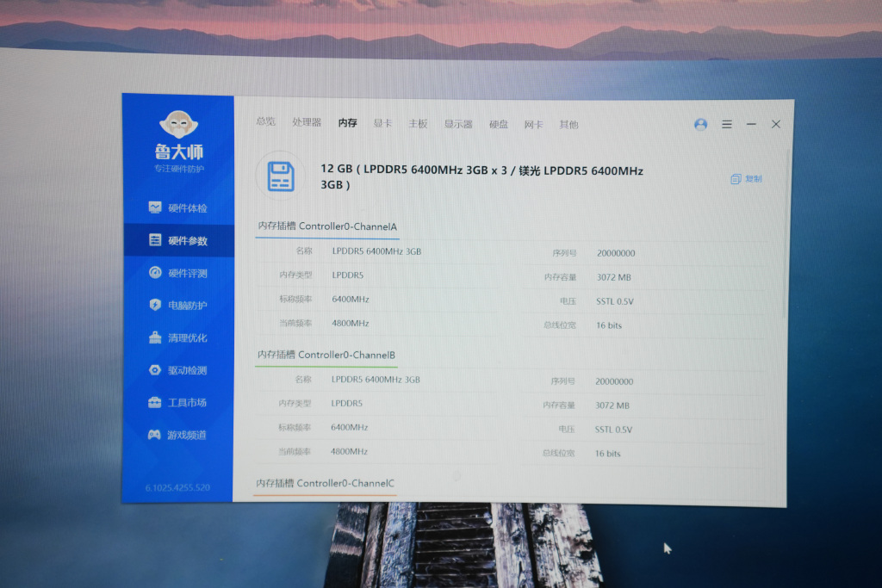Click ChannelA name LPDDR5 6400MHz 3GB
The height and width of the screenshot is (588, 882).
click(x=376, y=251)
